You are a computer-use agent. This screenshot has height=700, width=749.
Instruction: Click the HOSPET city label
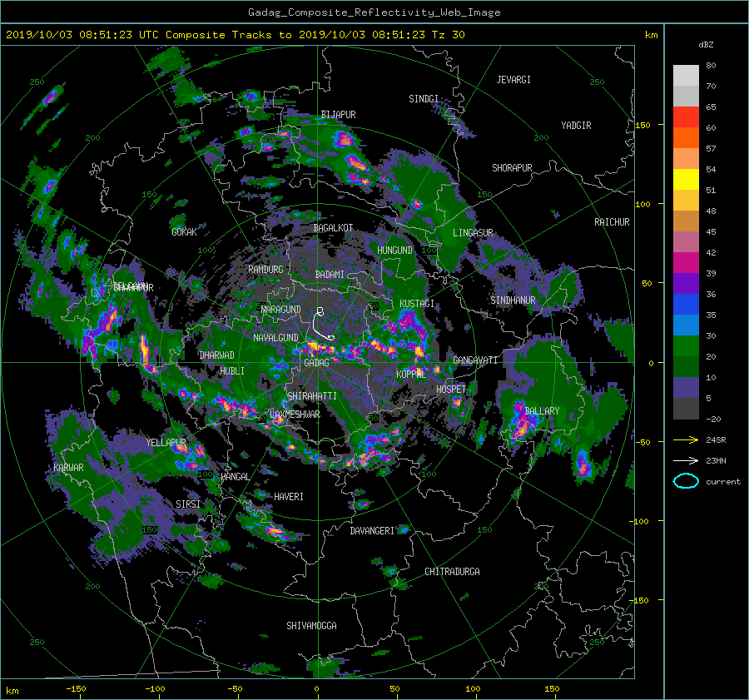(451, 390)
